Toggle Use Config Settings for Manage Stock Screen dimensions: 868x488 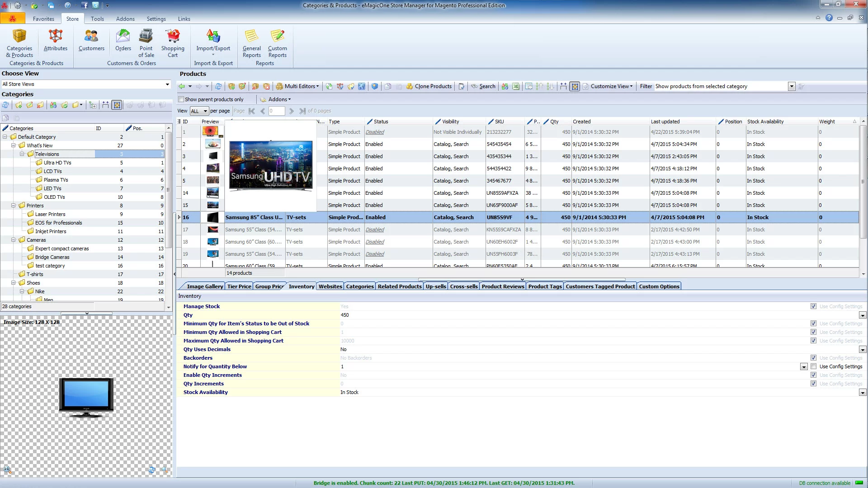tap(814, 306)
